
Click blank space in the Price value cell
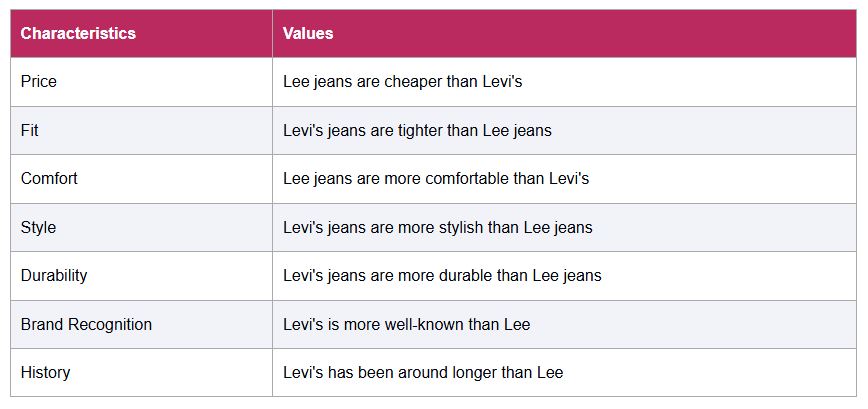click(689, 81)
